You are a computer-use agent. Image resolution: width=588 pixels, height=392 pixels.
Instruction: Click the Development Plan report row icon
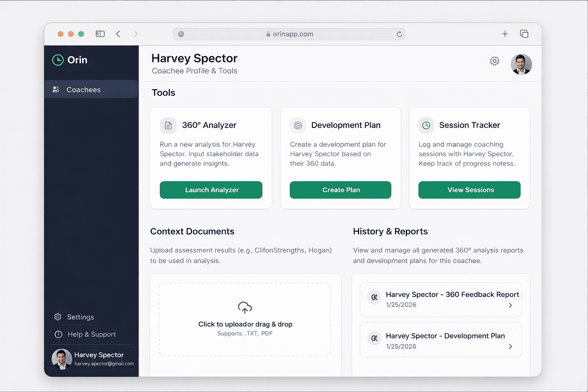(374, 338)
